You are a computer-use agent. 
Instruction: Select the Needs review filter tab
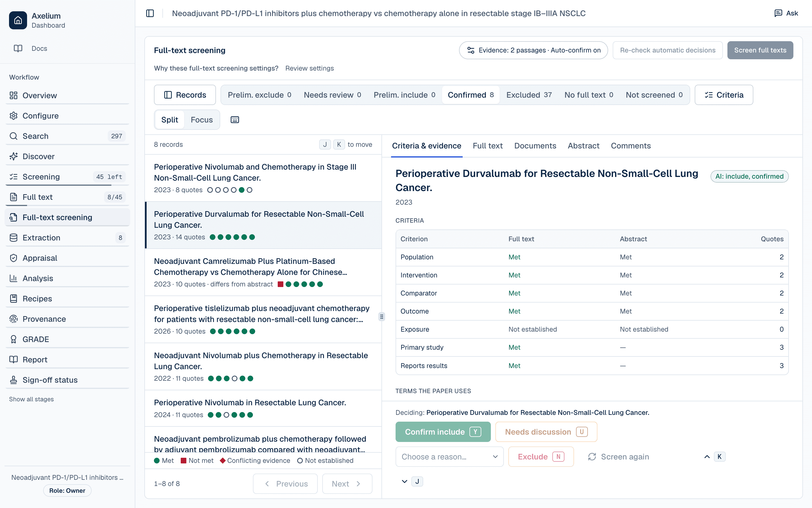tap(332, 95)
